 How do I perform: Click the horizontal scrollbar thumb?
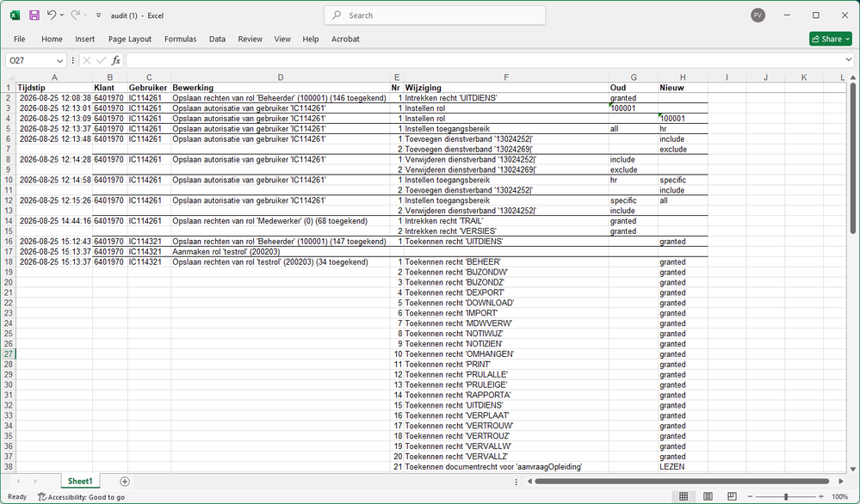click(x=682, y=482)
